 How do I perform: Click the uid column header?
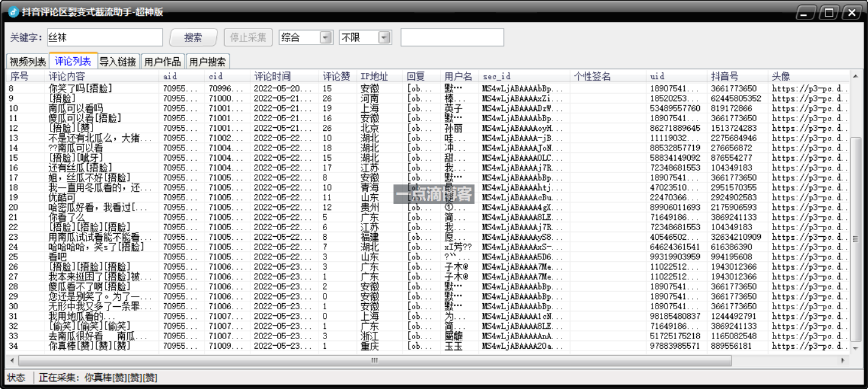pos(677,77)
